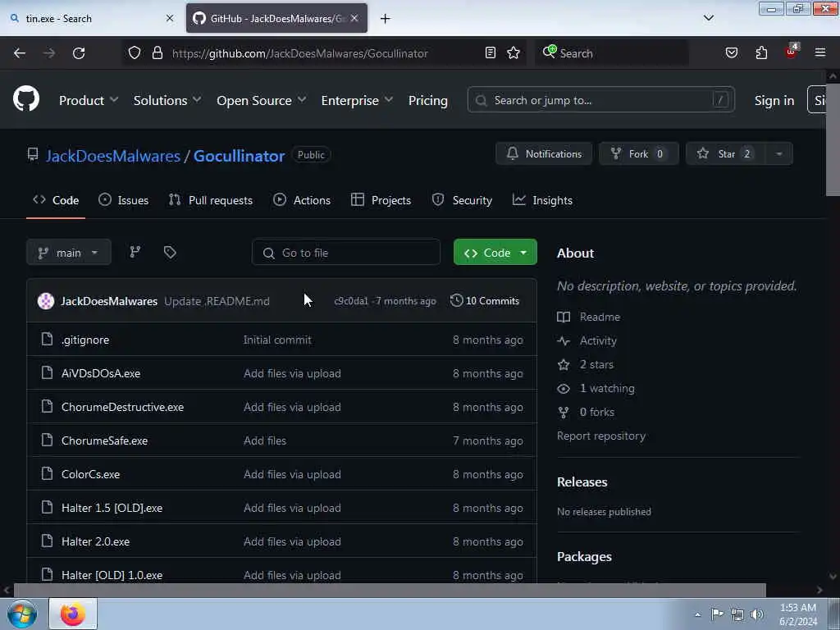Image resolution: width=840 pixels, height=630 pixels.
Task: Open Firefox hamburger application menu
Action: click(x=819, y=52)
